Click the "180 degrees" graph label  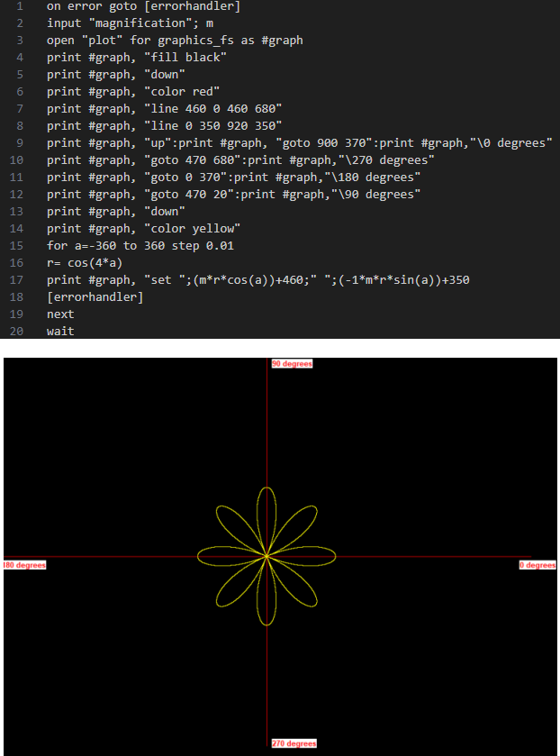point(24,565)
